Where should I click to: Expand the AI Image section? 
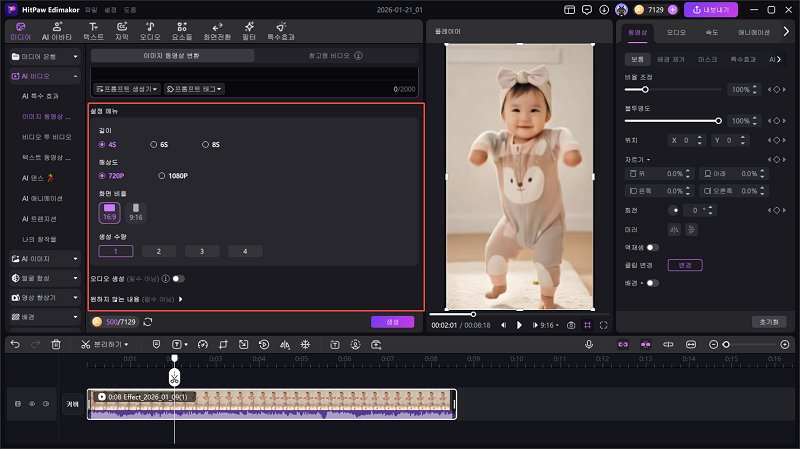(76, 259)
